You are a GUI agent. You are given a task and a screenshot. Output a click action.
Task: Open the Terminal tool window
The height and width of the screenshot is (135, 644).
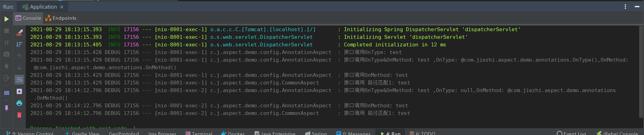pos(199,133)
